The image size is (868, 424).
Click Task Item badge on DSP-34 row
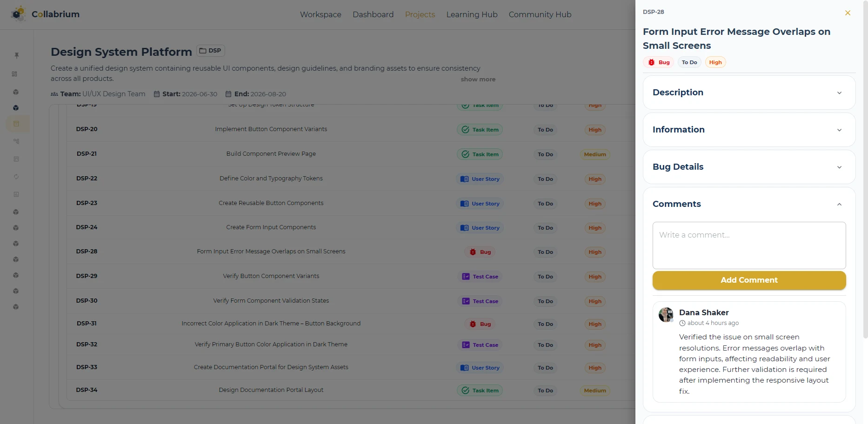pos(480,391)
